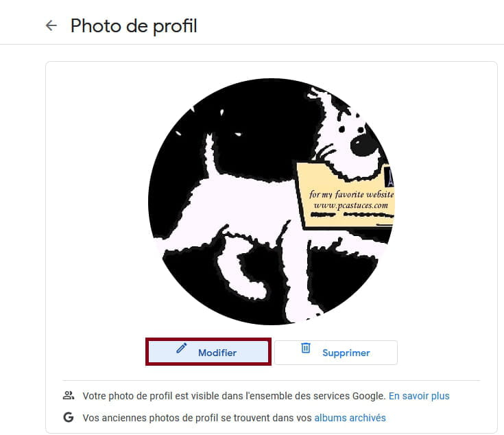Open the En savoir plus link
This screenshot has width=504, height=435.
coord(419,396)
